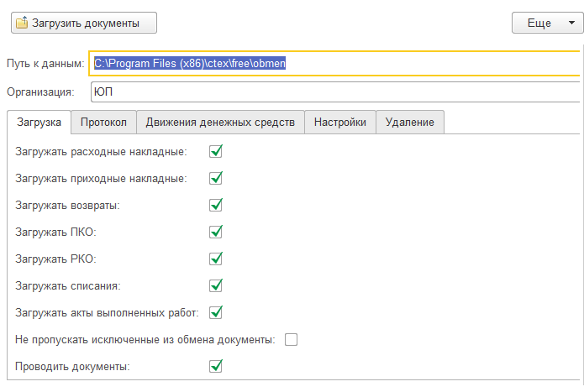Click the Загружать расходные накладные label

(101, 151)
